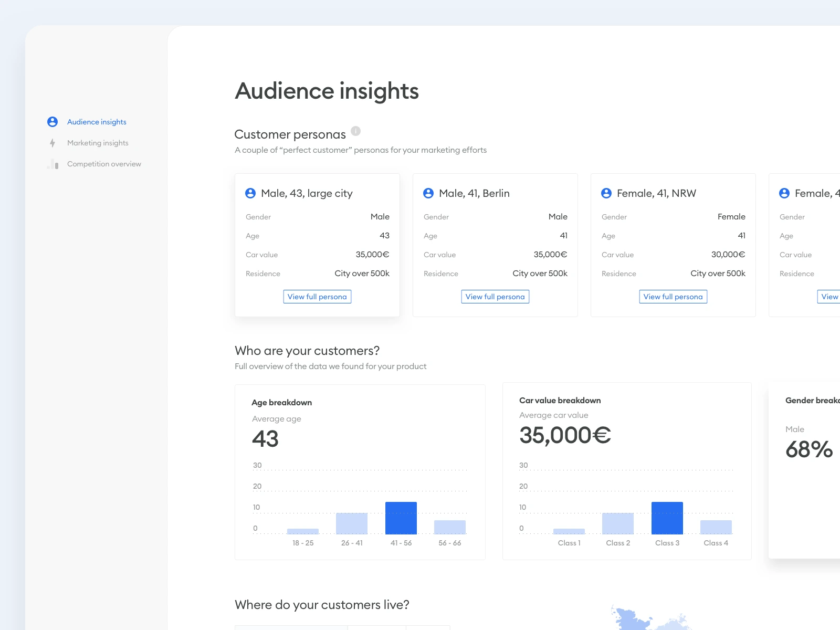The width and height of the screenshot is (840, 630).
Task: Click the Male, 41, Berlin card title
Action: tap(474, 193)
